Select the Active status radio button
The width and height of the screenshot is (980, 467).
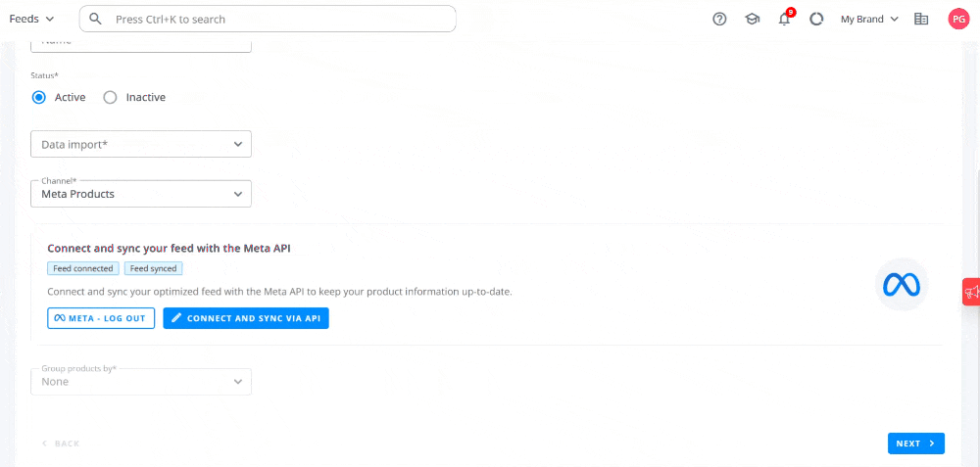(39, 97)
